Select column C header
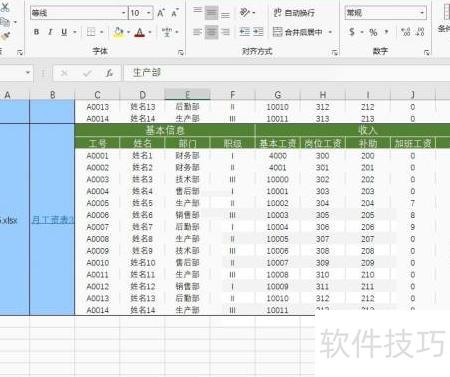Screen dimensions: 450x377 [97, 95]
